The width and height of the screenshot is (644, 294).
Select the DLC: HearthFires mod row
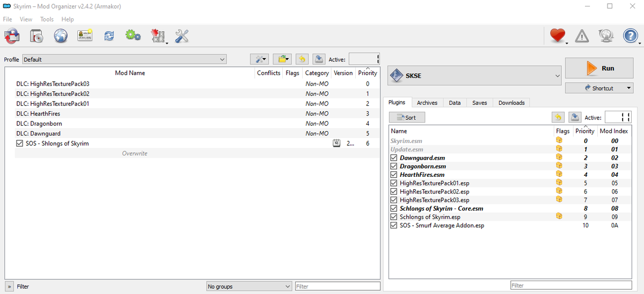(192, 113)
